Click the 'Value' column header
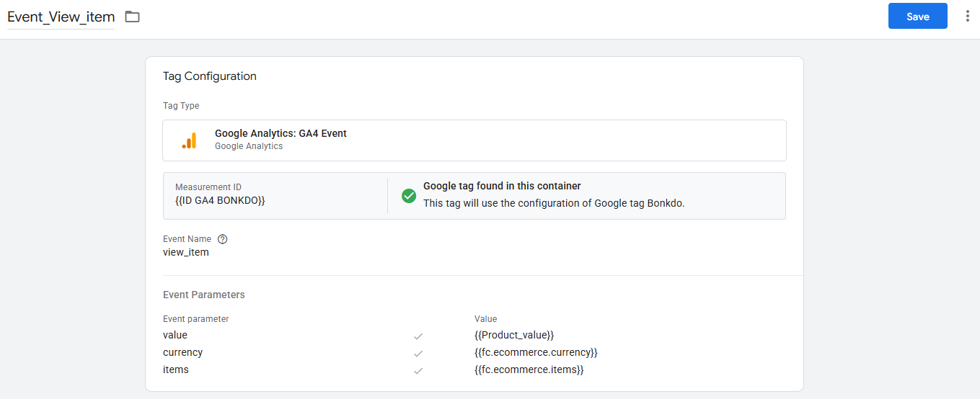The height and width of the screenshot is (399, 980). tap(485, 318)
